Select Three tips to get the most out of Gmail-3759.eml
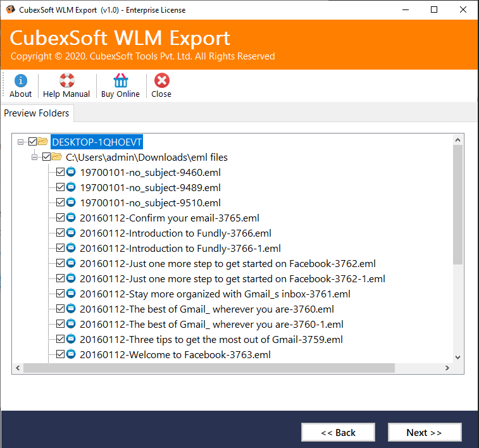479x448 pixels. [211, 339]
